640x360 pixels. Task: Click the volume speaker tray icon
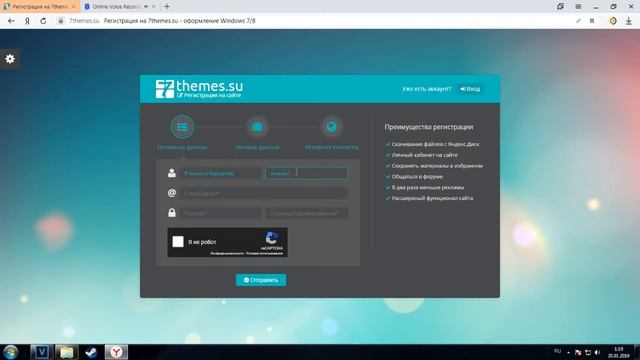coord(598,352)
